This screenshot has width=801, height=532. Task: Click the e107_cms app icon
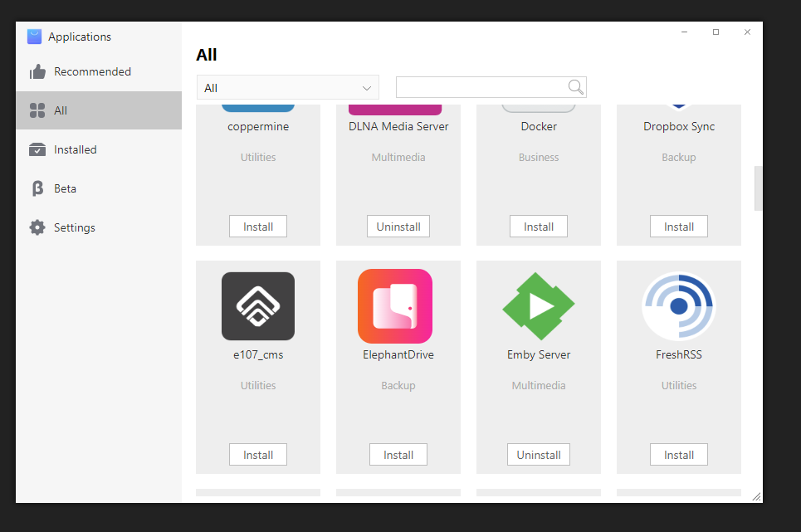[x=258, y=305]
